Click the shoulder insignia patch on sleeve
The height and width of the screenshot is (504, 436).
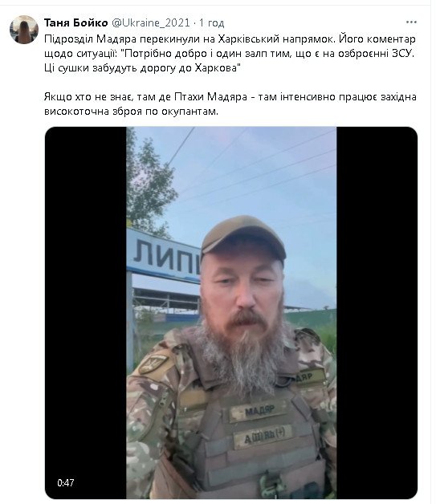154,364
